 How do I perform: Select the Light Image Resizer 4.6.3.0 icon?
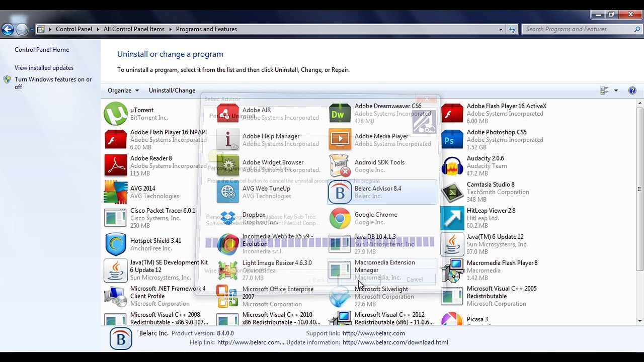[x=227, y=270]
